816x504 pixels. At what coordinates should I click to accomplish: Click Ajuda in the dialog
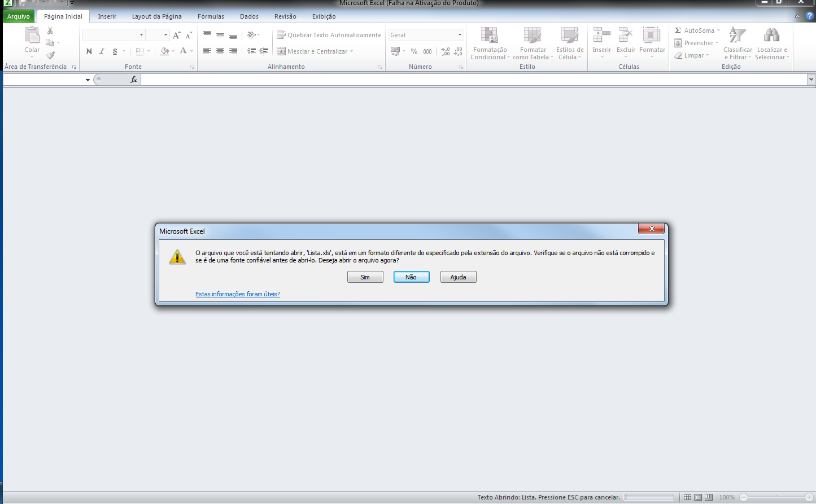click(x=458, y=277)
